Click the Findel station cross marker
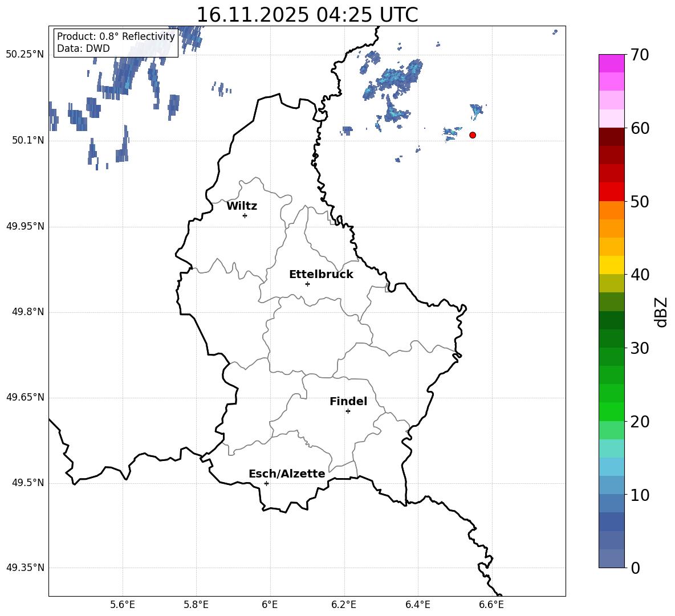Image resolution: width=675 pixels, height=616 pixels. [348, 411]
